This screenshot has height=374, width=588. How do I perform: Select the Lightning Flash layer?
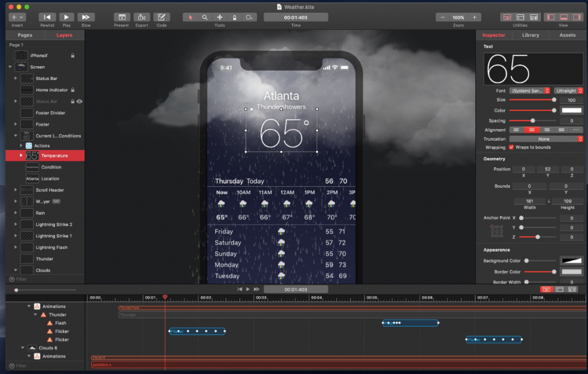[x=45, y=248]
